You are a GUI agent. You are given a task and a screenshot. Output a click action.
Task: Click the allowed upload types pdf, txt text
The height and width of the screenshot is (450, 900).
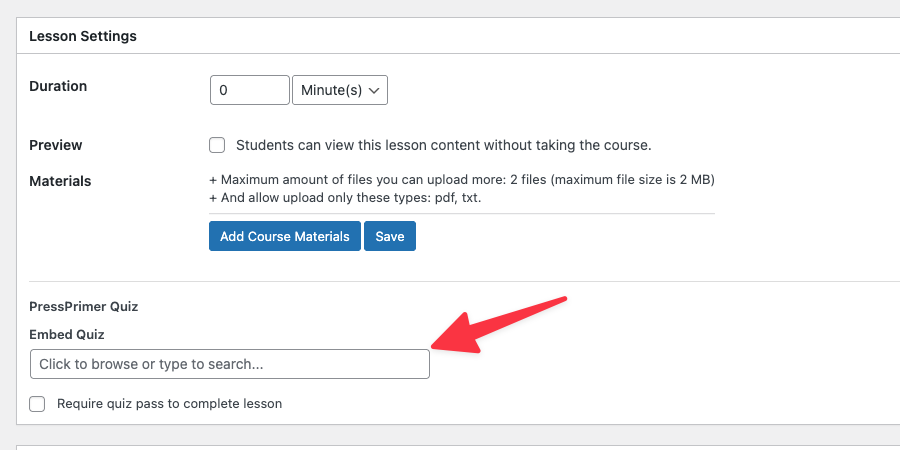(349, 198)
